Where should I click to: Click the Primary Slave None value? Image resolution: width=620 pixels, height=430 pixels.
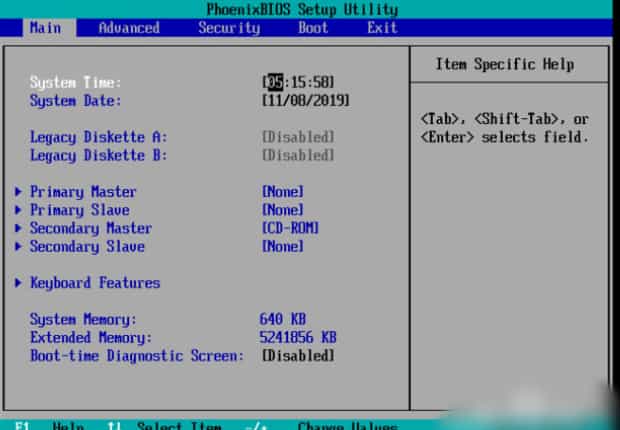click(x=283, y=210)
